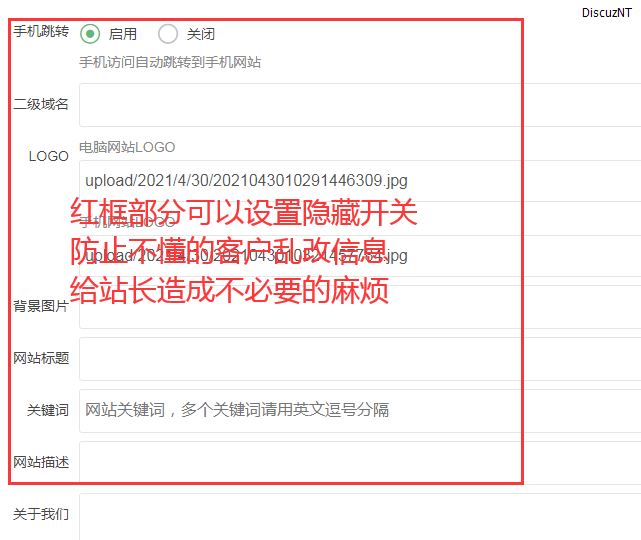641x540 pixels.
Task: Click the LOGO field label
Action: pos(48,156)
